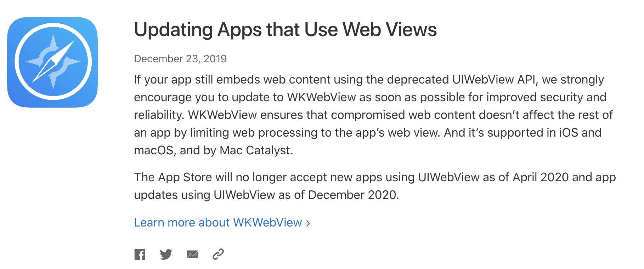
Task: Click 'WKWebView' after 'update to' in paragraph
Action: [x=321, y=97]
